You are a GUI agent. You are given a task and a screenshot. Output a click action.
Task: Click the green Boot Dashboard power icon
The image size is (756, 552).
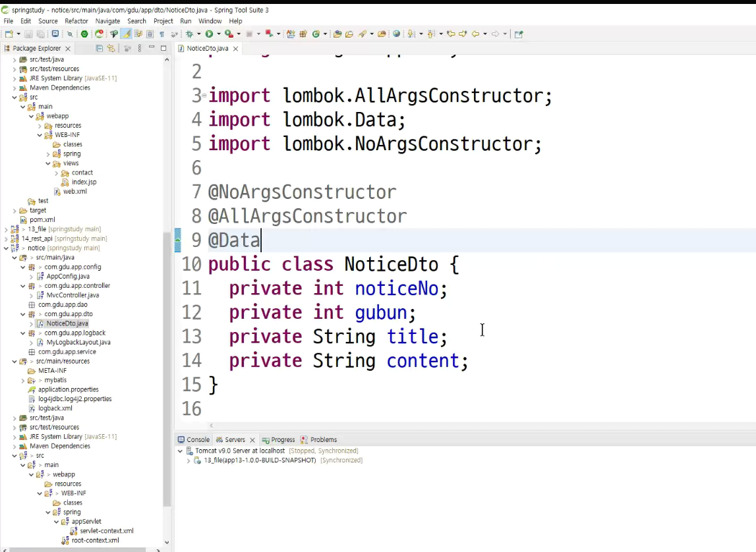[84, 34]
